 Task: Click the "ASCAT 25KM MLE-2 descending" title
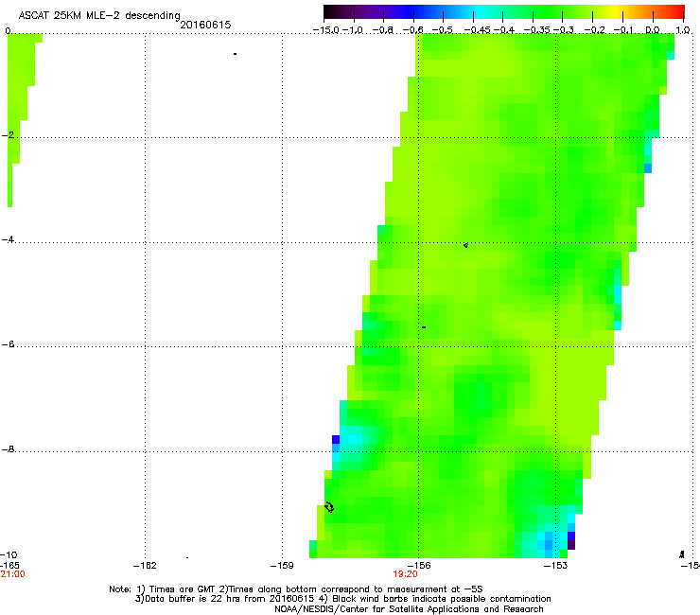(x=99, y=16)
